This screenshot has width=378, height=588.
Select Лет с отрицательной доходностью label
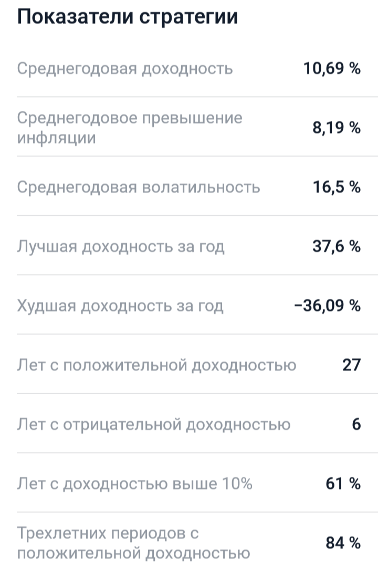[x=154, y=425]
